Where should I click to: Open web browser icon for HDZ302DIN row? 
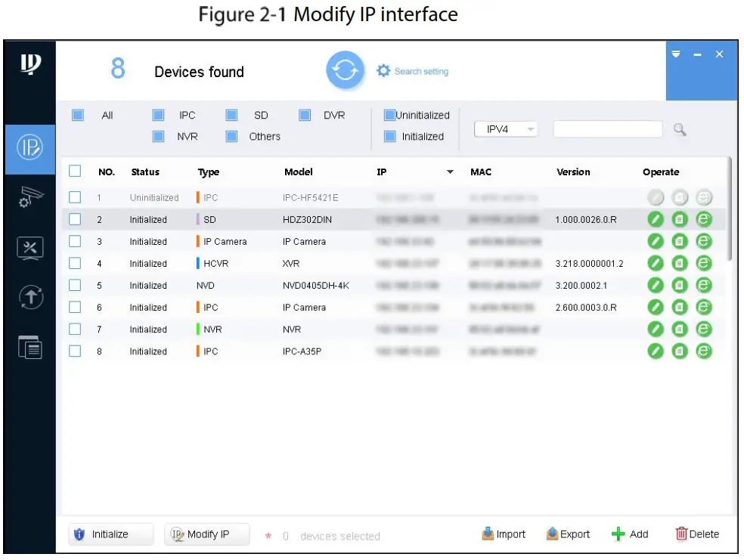(x=704, y=219)
